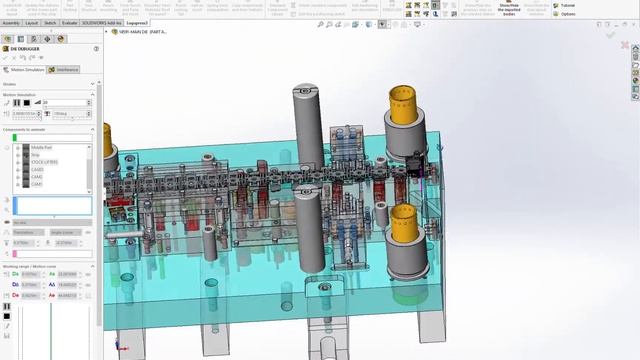Collapse the Working range / Motion curve section
640x360 pixels.
click(93, 266)
